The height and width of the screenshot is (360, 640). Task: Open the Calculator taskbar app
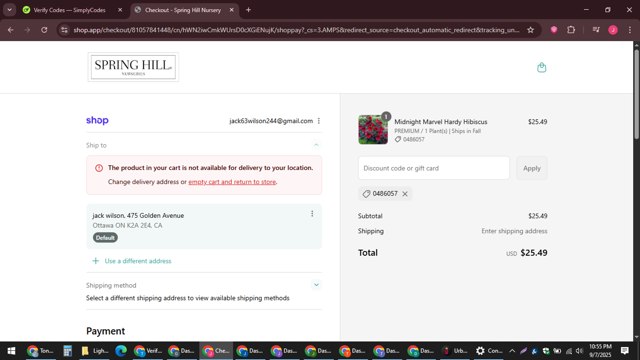(x=68, y=351)
